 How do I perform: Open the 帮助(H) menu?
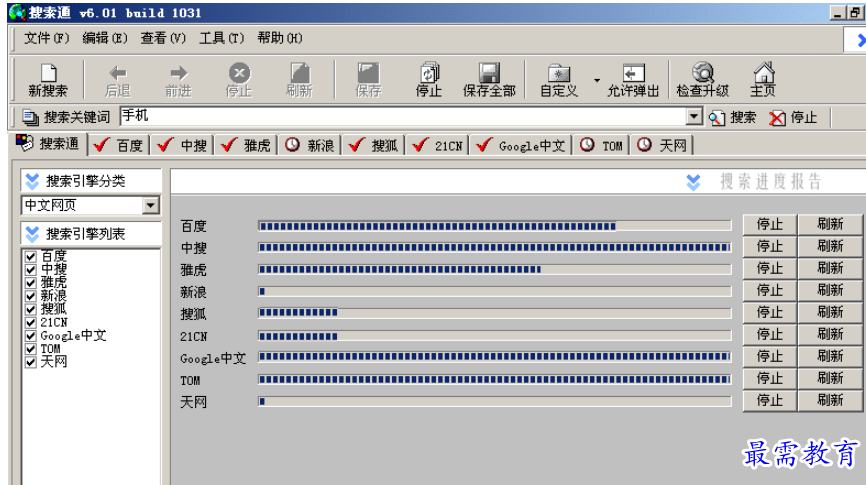click(279, 38)
